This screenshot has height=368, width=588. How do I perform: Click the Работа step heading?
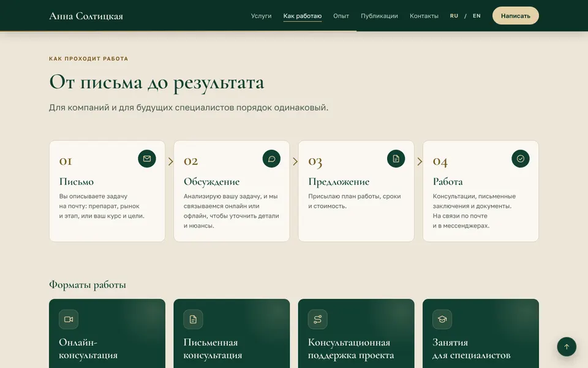coord(448,182)
